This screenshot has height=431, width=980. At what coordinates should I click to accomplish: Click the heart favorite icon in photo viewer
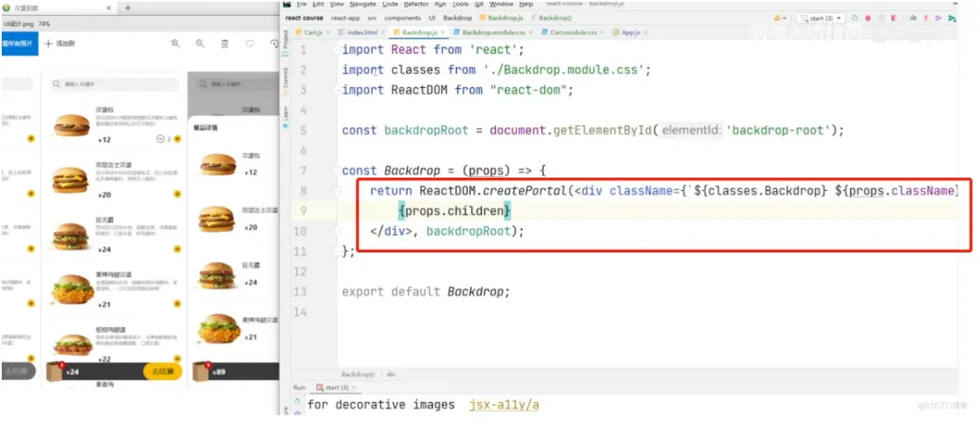tap(250, 43)
